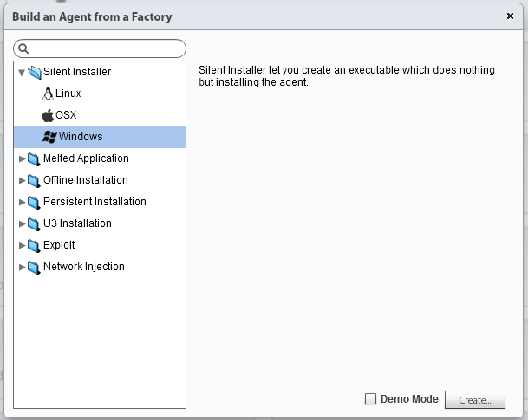Click the Offline Installation folder icon
Viewport: 528px width, 420px height.
(x=34, y=180)
